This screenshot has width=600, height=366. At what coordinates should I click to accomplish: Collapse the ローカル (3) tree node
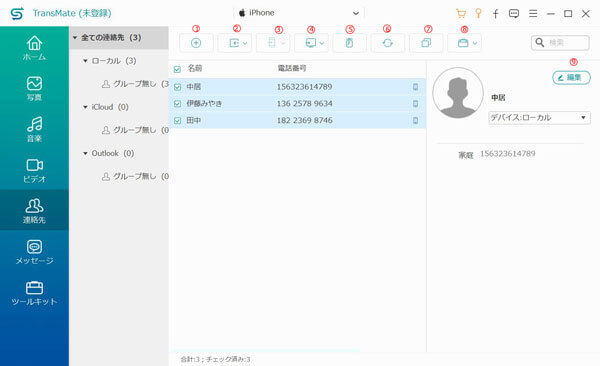click(85, 61)
